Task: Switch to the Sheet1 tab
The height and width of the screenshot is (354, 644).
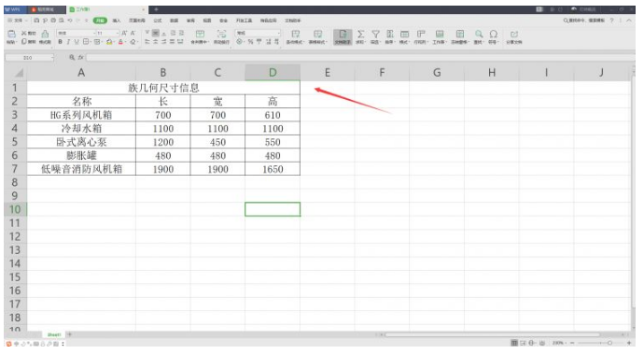Action: 54,334
